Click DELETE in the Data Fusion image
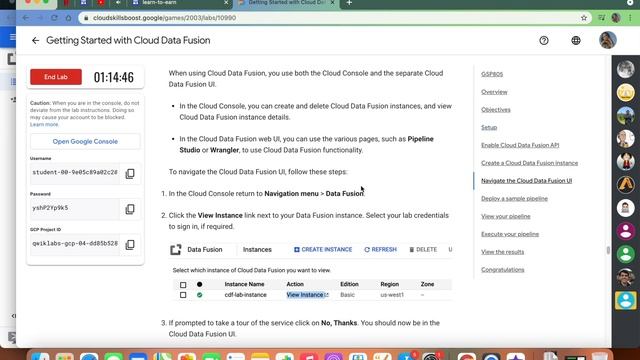Viewport: 640px width, 360px height. pos(423,249)
